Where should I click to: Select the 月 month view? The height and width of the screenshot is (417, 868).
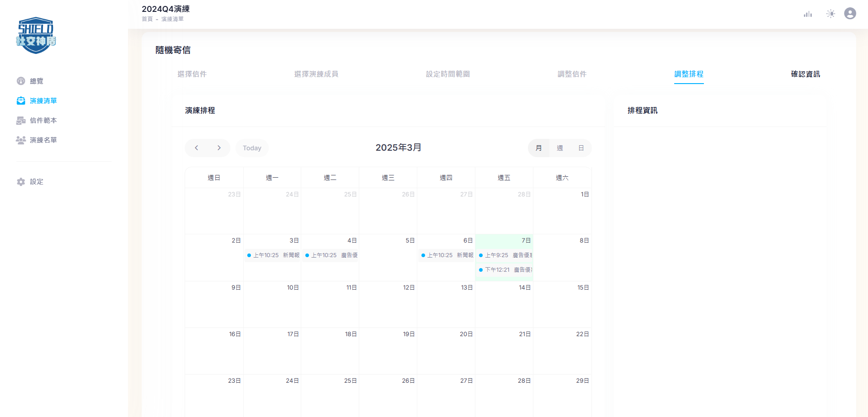(x=538, y=148)
